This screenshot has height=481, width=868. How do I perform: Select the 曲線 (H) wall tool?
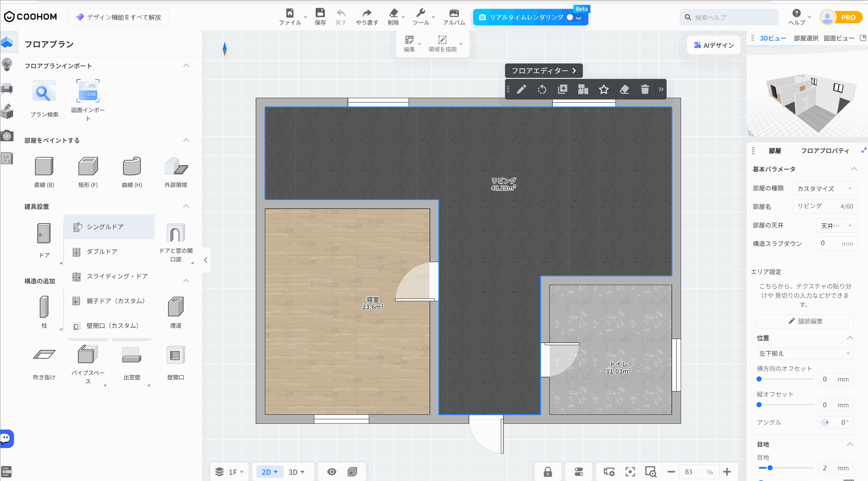coord(132,166)
